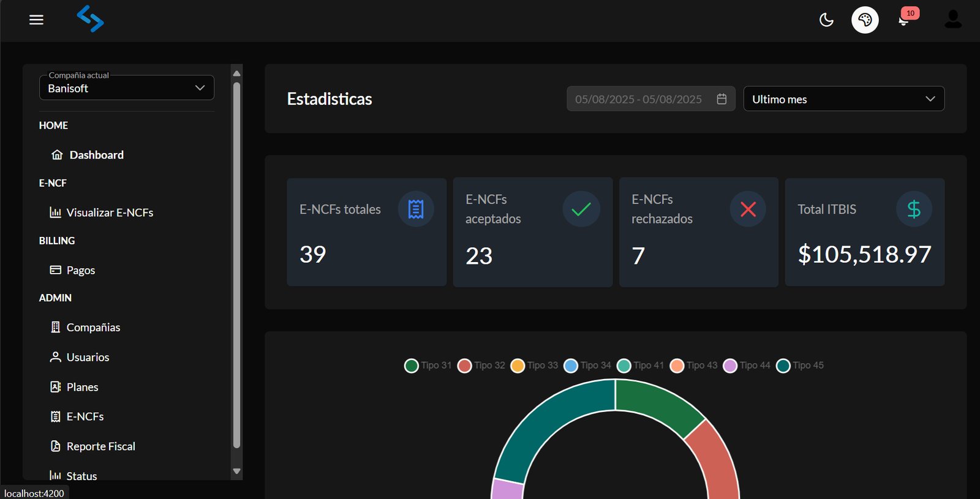Toggle Tipo 32 legend swatch

(464, 366)
